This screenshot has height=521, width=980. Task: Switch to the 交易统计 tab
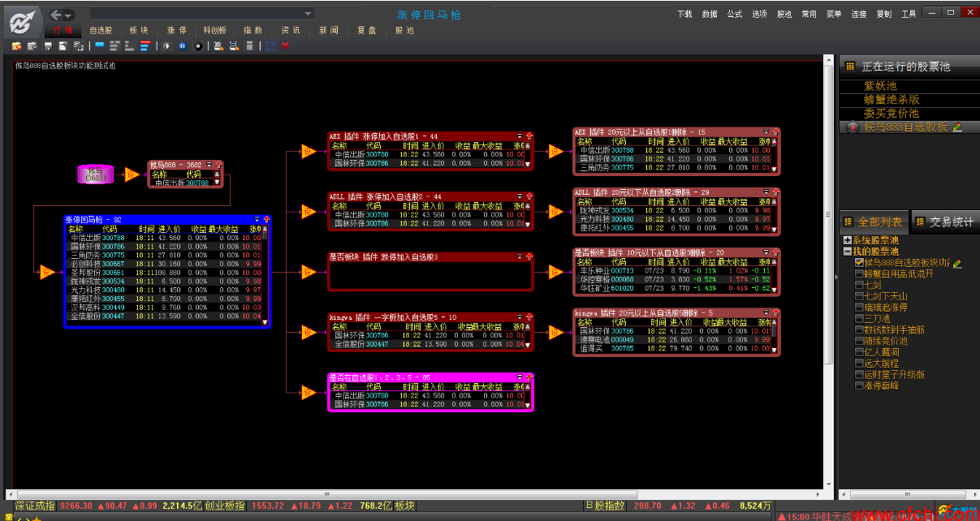[946, 222]
